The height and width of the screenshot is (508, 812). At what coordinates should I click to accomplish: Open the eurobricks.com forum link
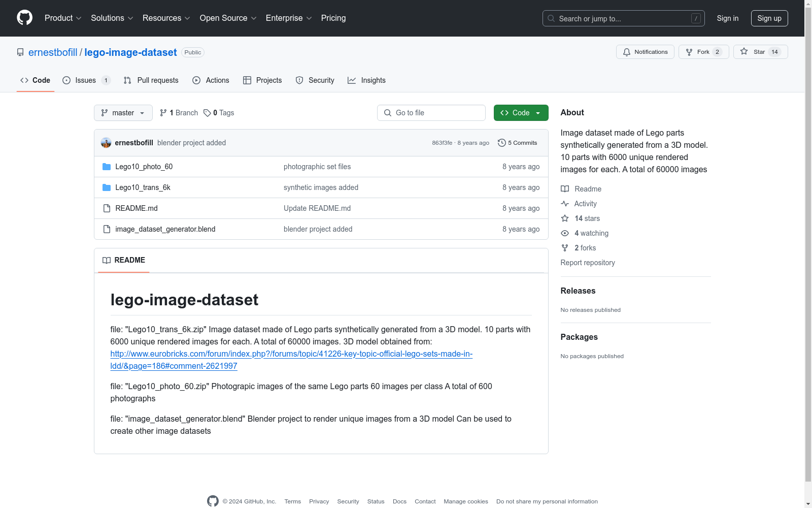[x=291, y=360]
